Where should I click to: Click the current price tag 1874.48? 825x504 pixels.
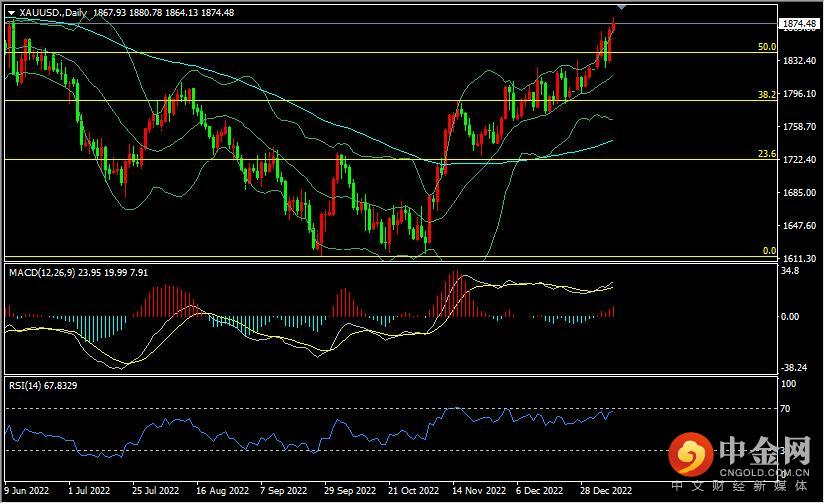point(799,23)
